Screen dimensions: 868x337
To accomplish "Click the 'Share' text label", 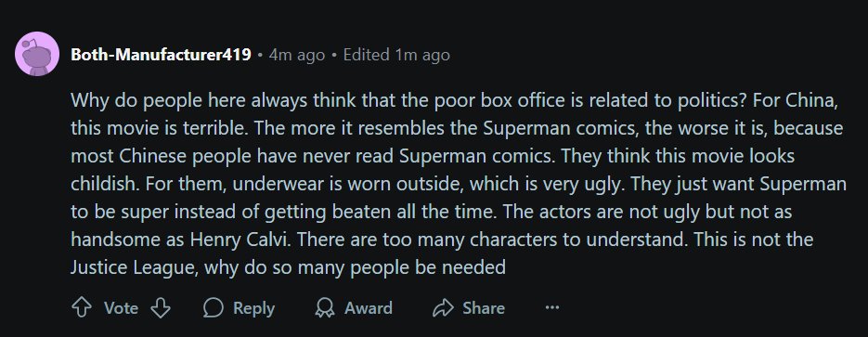I will pyautogui.click(x=484, y=308).
